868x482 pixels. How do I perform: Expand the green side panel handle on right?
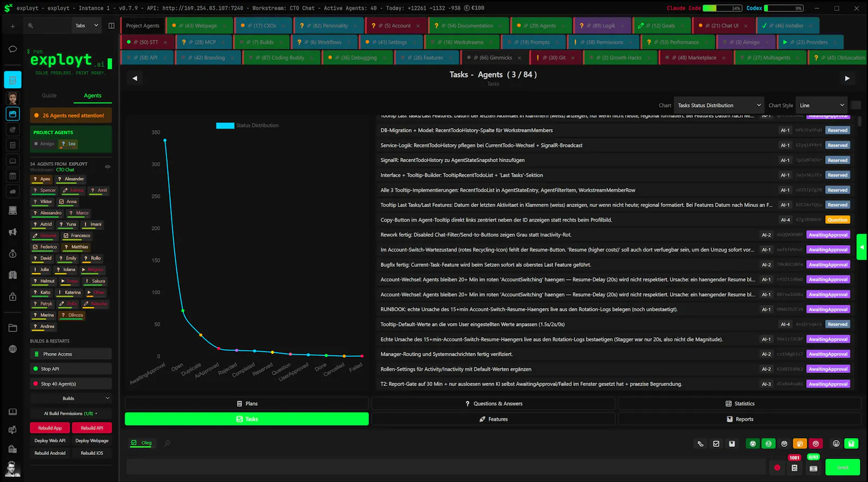(x=861, y=247)
